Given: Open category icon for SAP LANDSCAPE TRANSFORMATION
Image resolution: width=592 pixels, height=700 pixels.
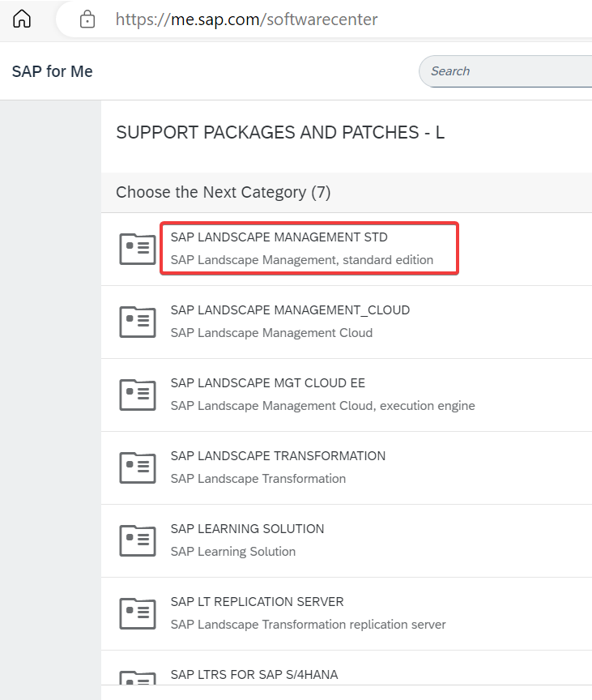Looking at the screenshot, I should pyautogui.click(x=138, y=467).
